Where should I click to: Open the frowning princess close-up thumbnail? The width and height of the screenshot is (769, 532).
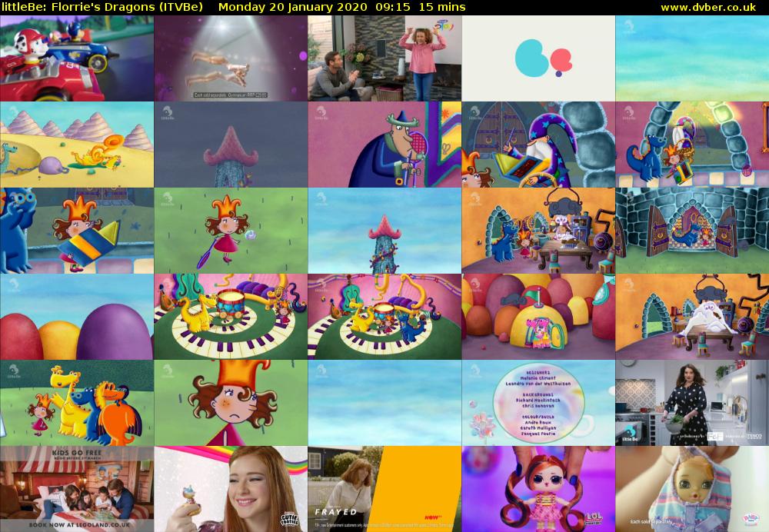pyautogui.click(x=231, y=403)
